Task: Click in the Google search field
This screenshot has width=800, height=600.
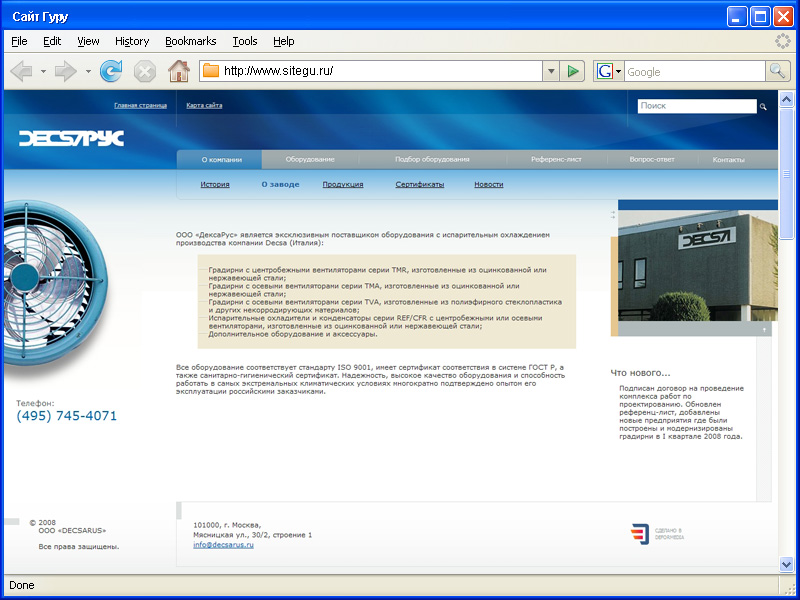Action: tap(695, 72)
